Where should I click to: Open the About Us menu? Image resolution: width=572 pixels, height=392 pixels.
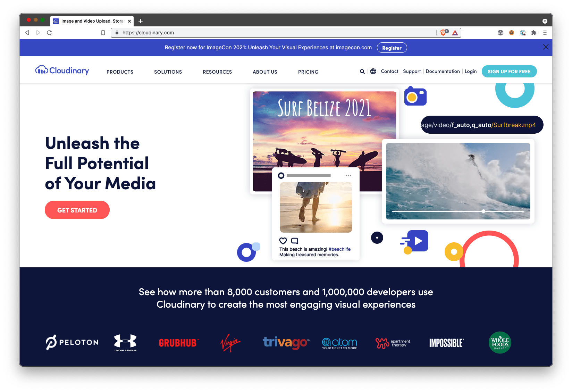coord(265,72)
